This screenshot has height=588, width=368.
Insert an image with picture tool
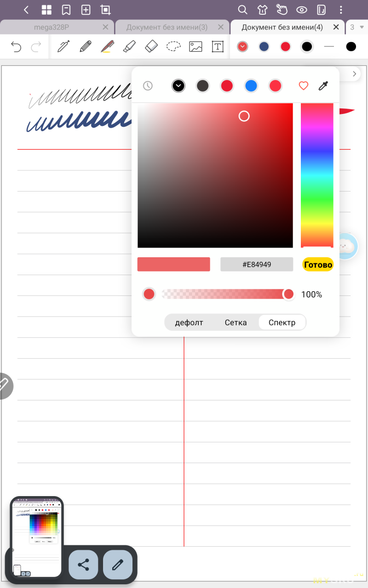pos(195,46)
